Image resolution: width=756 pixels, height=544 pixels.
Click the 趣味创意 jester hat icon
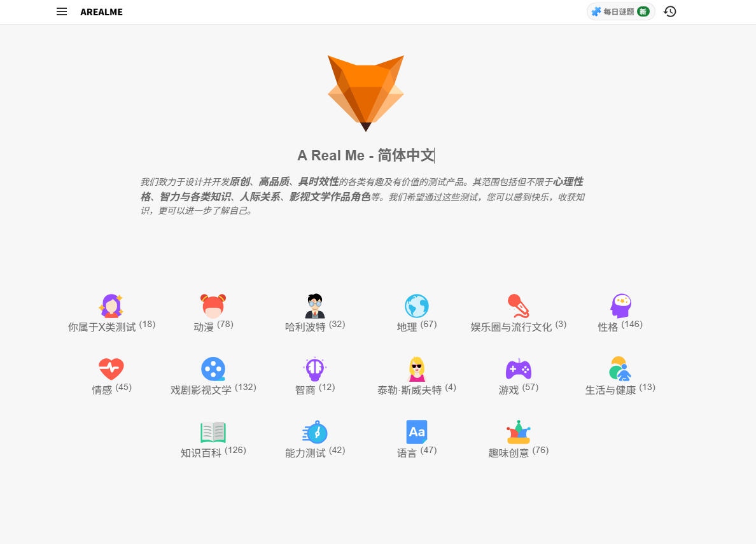point(518,432)
